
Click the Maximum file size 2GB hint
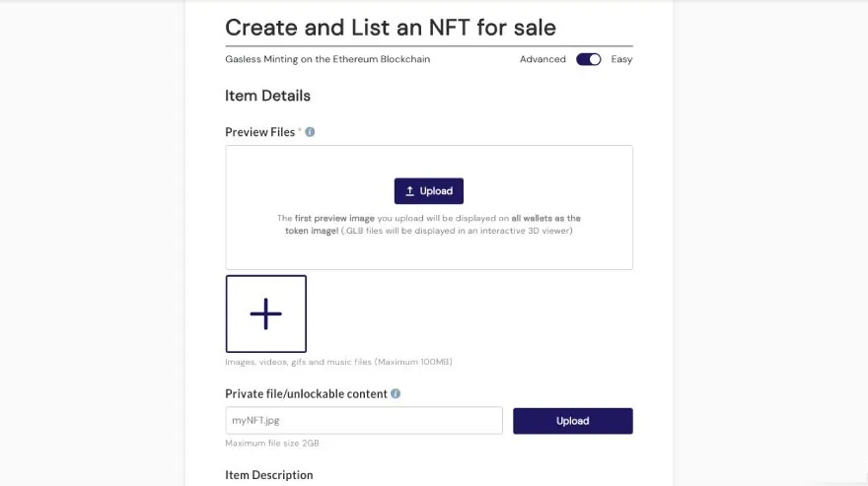pos(272,443)
